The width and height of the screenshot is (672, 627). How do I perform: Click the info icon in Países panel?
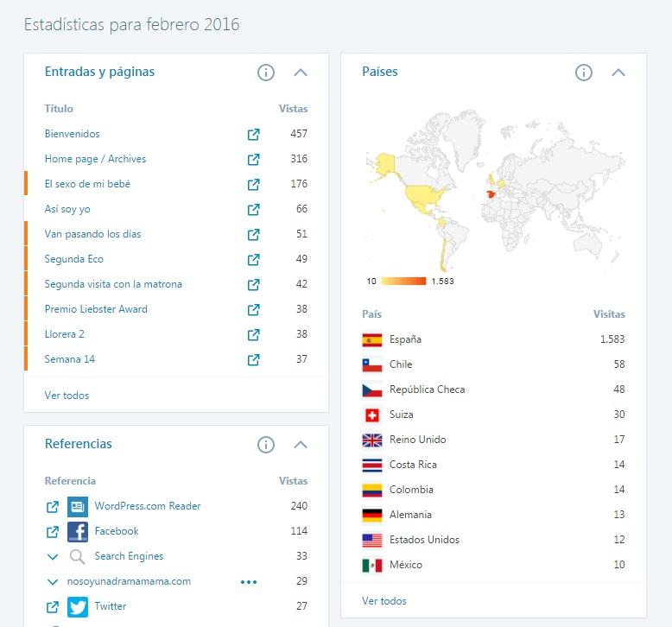click(x=584, y=73)
